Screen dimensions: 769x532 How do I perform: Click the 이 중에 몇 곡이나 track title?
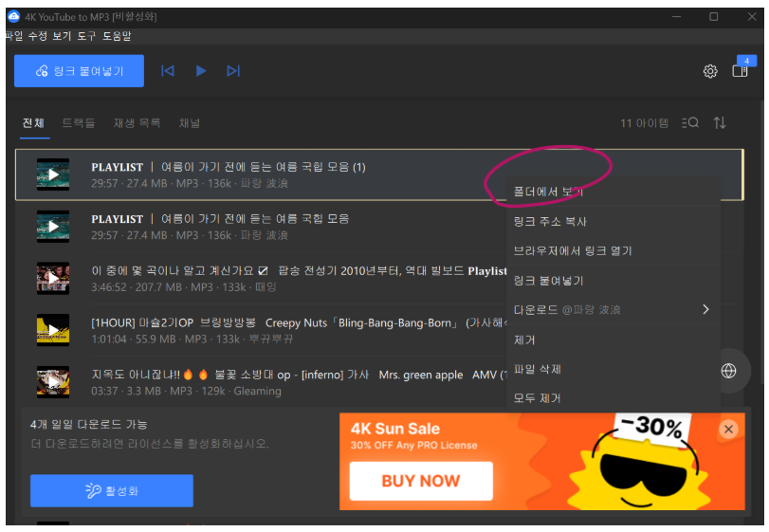pos(300,271)
